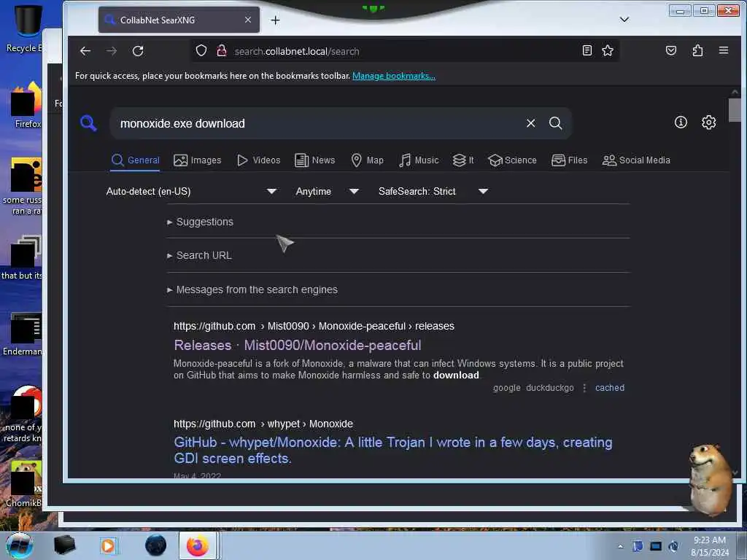Viewport: 747px width, 560px height.
Task: Open the extensions puzzle icon
Action: [697, 50]
